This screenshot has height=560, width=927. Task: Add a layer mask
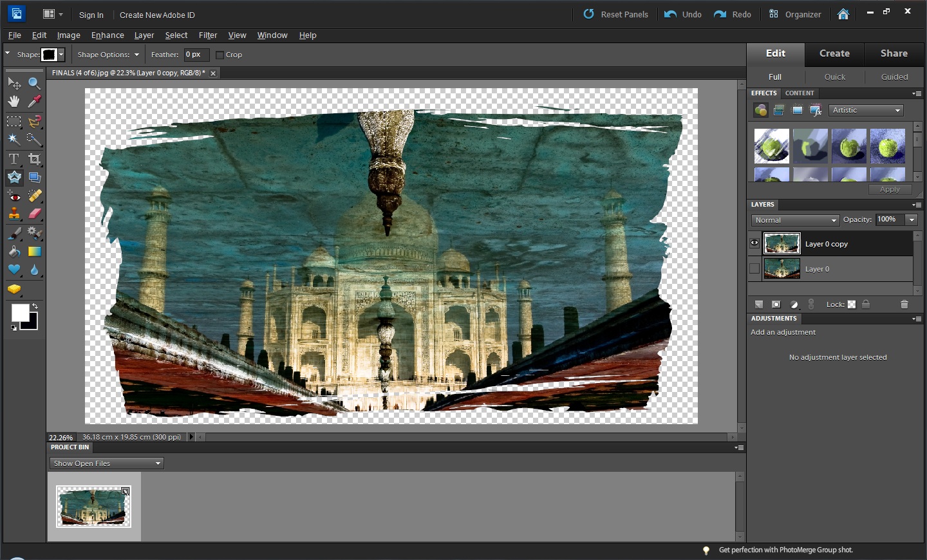click(x=776, y=304)
